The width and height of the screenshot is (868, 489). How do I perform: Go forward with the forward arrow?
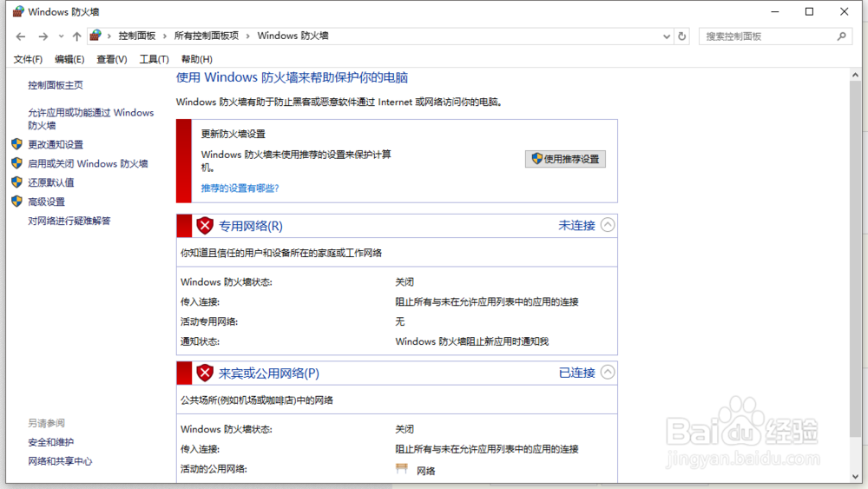click(43, 36)
